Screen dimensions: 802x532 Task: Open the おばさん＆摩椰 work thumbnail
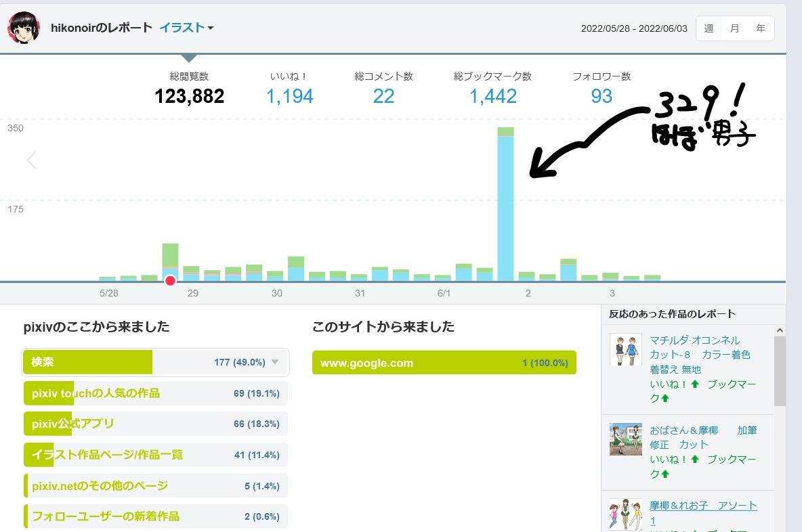click(625, 439)
